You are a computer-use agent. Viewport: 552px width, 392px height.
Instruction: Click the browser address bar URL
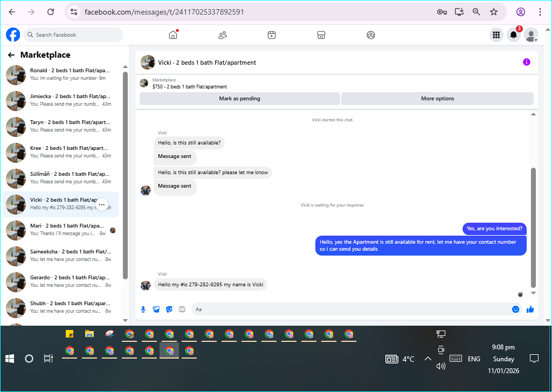(x=164, y=12)
